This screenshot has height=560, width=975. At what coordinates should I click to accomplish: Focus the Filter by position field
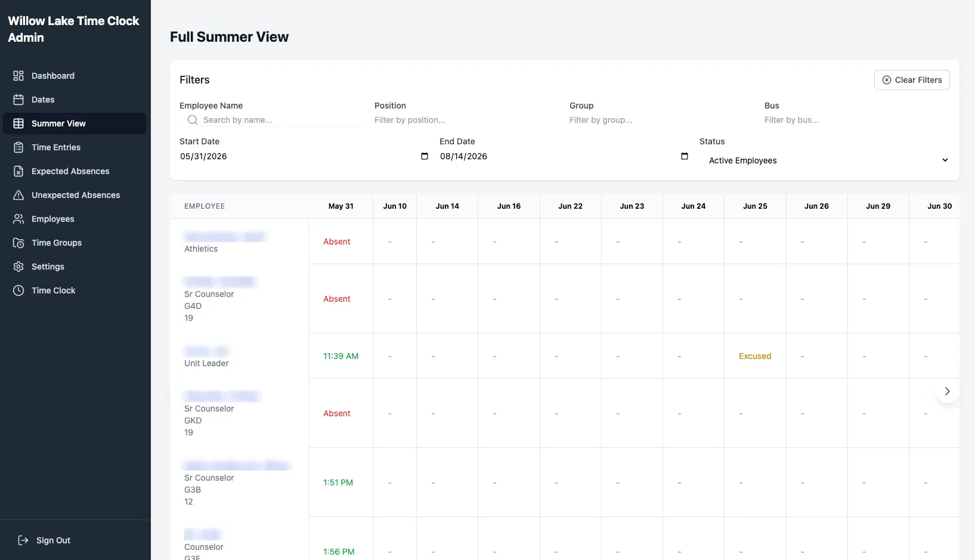point(467,120)
